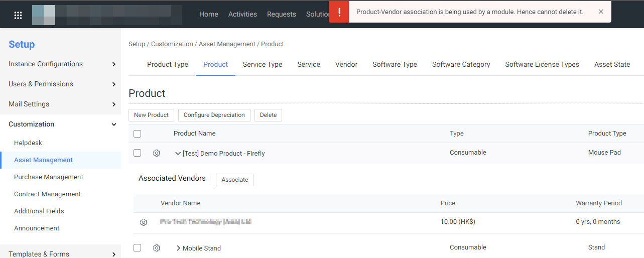Click gear icon for Demo Product - Firefly

click(157, 153)
